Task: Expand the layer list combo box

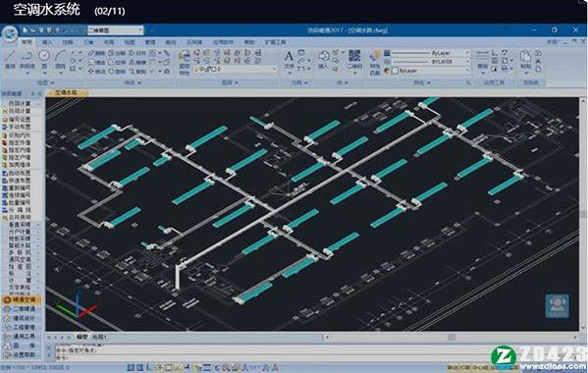Action: (236, 69)
